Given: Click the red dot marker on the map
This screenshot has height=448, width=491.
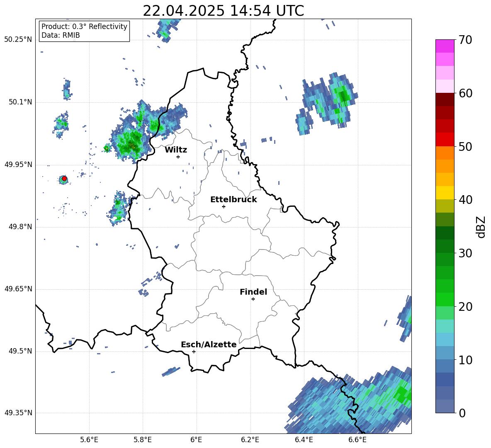Looking at the screenshot, I should click(64, 179).
